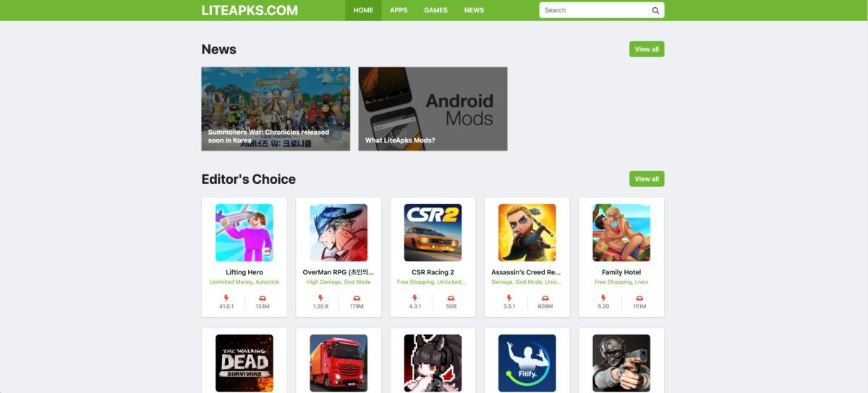Open Summoners War Chronicles news thumbnail
Viewport: 868px width, 393px height.
click(x=276, y=109)
